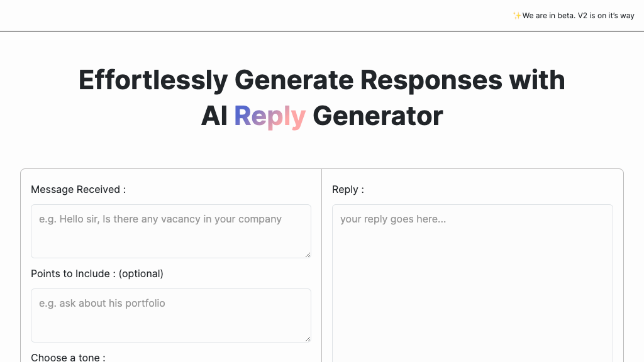Image resolution: width=644 pixels, height=362 pixels.
Task: Click the Reply output area
Action: point(472,277)
